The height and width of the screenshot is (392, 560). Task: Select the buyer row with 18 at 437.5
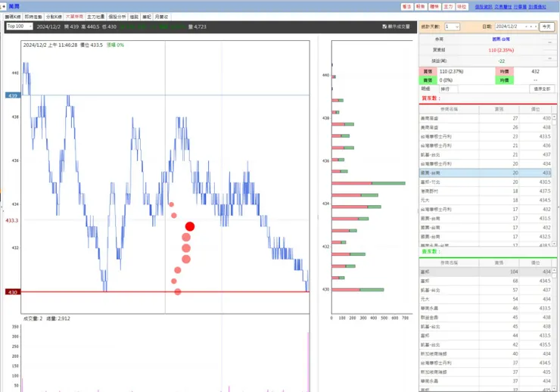(x=485, y=191)
